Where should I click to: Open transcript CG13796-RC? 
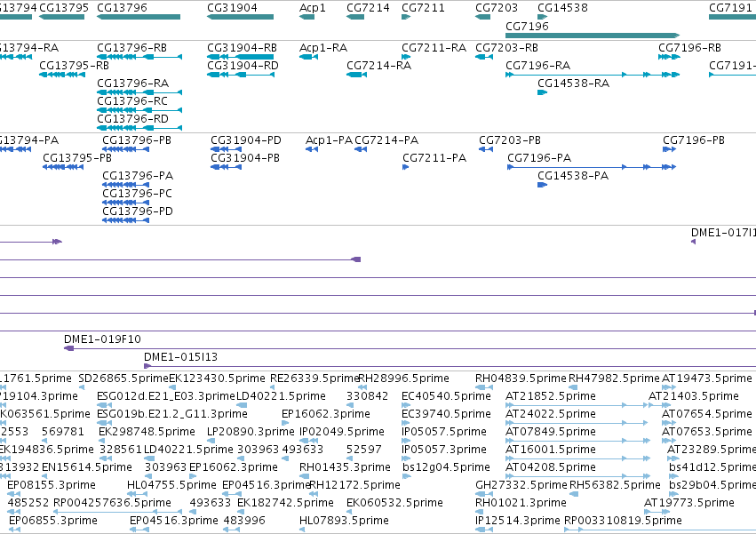139,110
